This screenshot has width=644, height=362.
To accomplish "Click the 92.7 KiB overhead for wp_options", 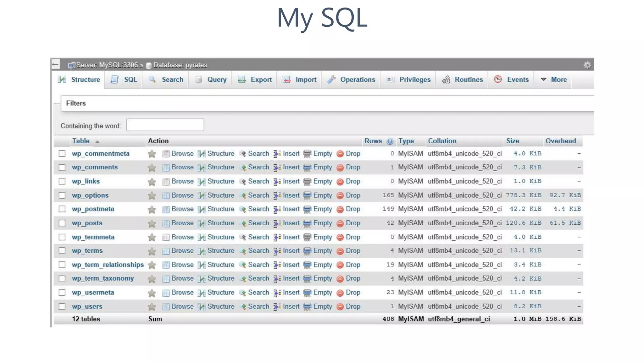I will 565,195.
